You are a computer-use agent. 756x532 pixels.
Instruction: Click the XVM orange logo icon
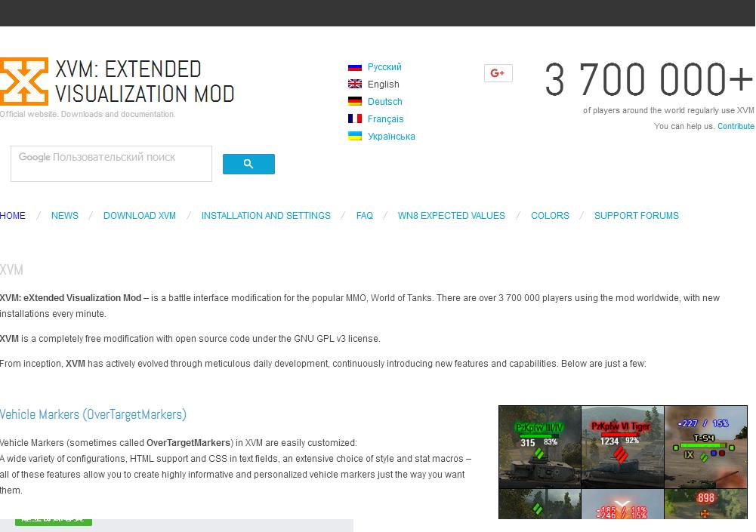23,81
